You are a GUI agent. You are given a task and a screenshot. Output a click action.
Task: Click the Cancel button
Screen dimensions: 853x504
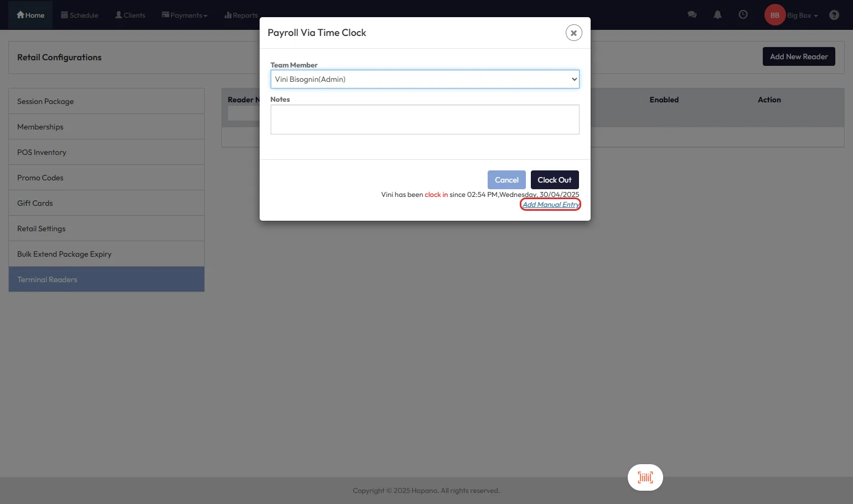[506, 180]
